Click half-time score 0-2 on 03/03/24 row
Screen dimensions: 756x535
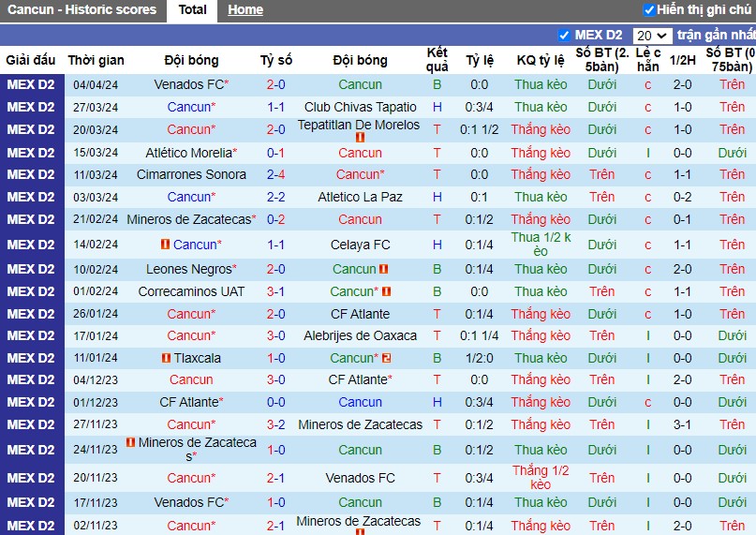click(682, 198)
